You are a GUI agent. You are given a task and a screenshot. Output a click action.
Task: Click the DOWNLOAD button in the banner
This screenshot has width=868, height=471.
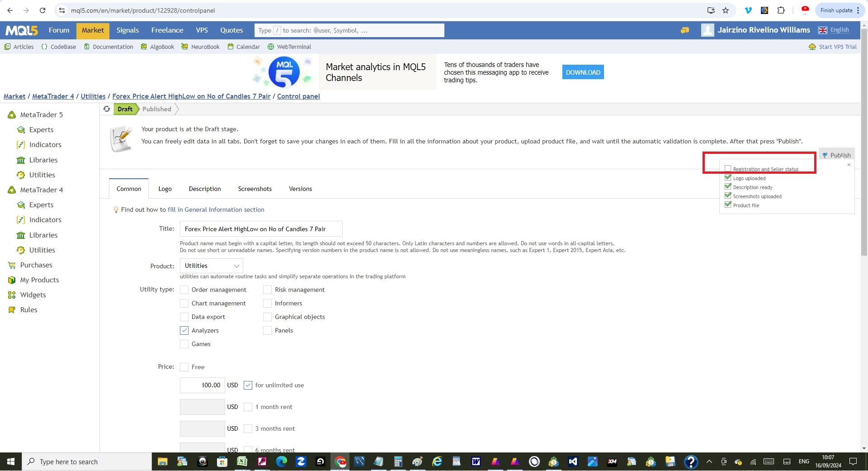(583, 72)
